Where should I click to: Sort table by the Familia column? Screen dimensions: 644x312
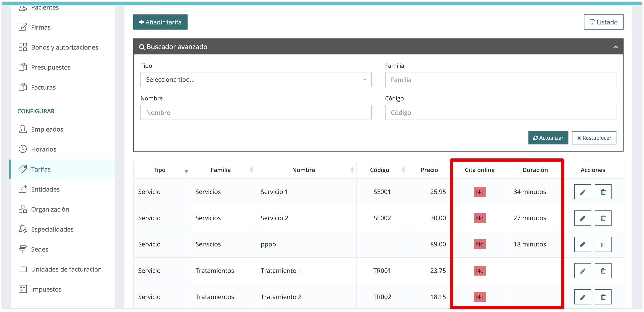[251, 170]
